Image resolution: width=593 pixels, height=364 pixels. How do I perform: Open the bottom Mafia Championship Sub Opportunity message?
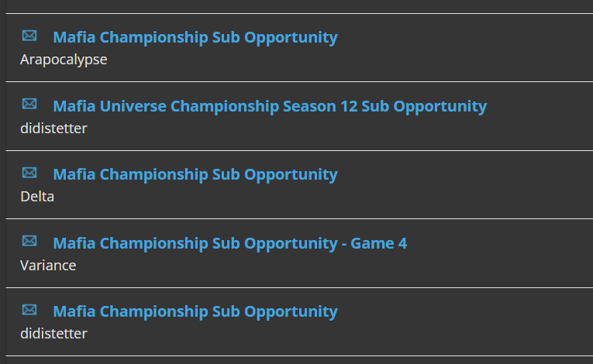click(195, 311)
